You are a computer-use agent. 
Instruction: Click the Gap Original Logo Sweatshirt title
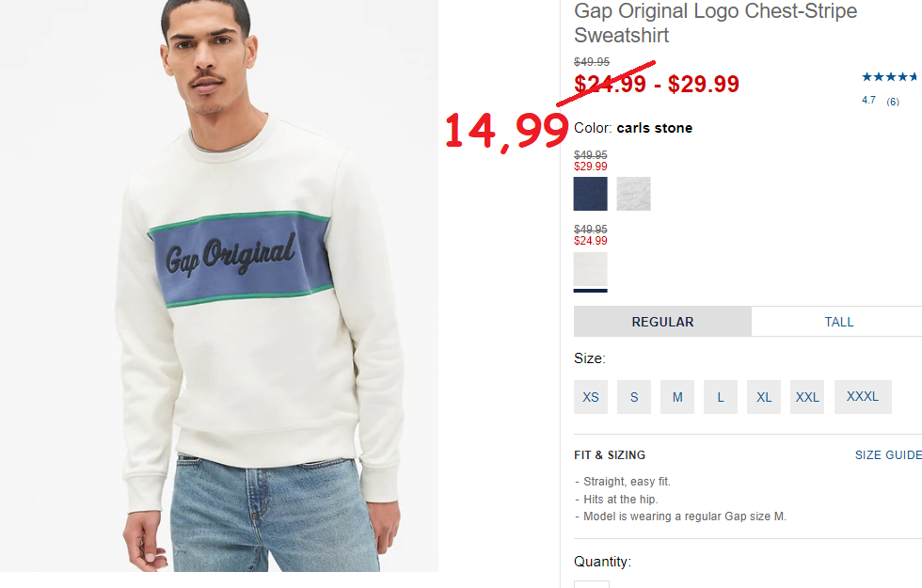[x=716, y=23]
